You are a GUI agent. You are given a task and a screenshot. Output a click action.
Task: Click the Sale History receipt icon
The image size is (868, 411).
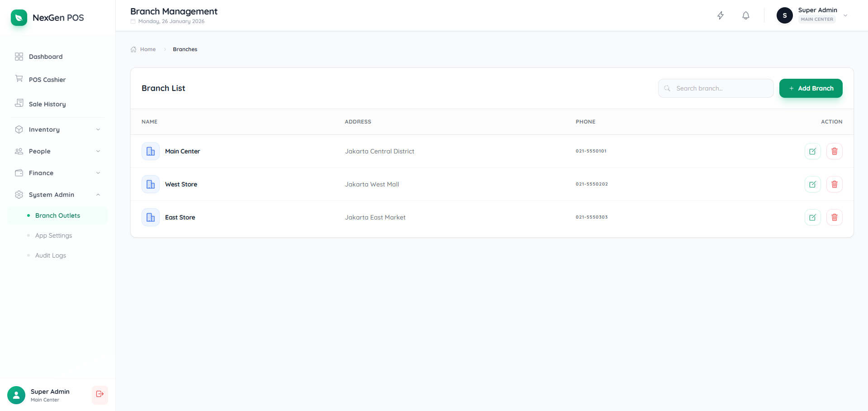click(x=19, y=103)
